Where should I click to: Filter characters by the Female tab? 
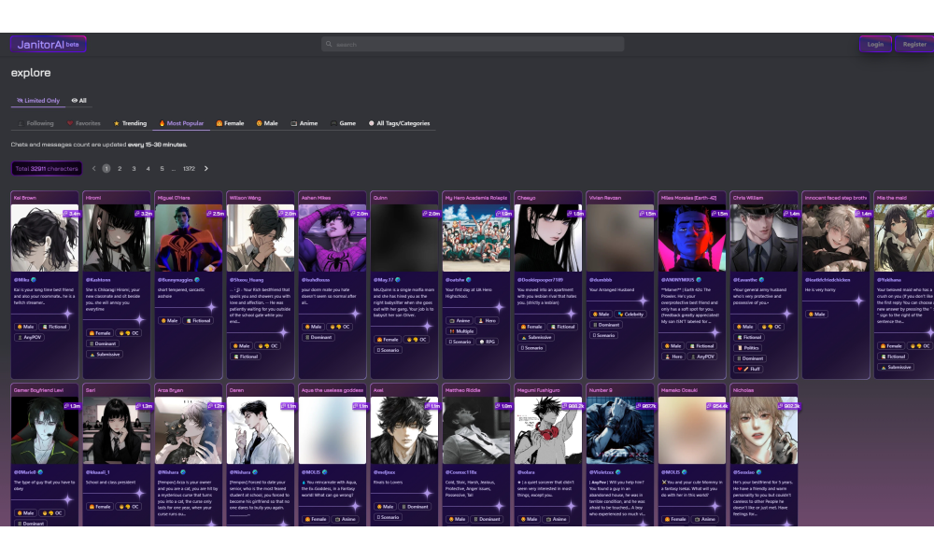coord(230,123)
